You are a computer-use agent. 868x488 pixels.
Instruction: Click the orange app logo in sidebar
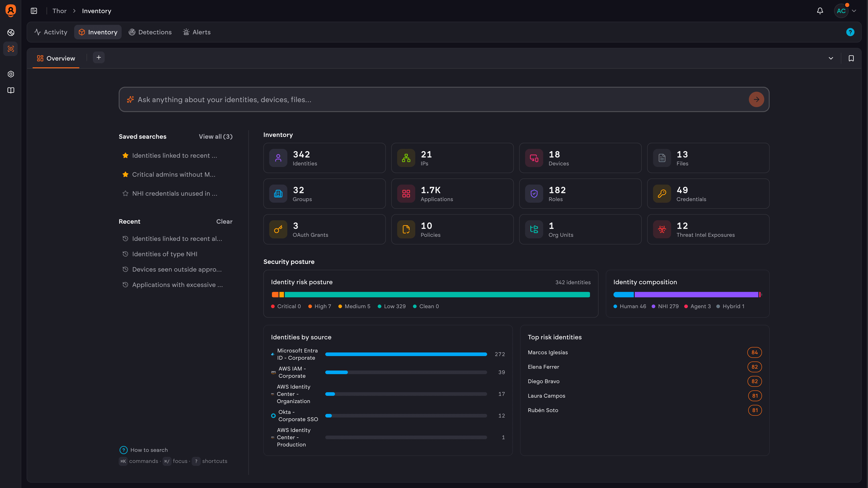point(11,10)
